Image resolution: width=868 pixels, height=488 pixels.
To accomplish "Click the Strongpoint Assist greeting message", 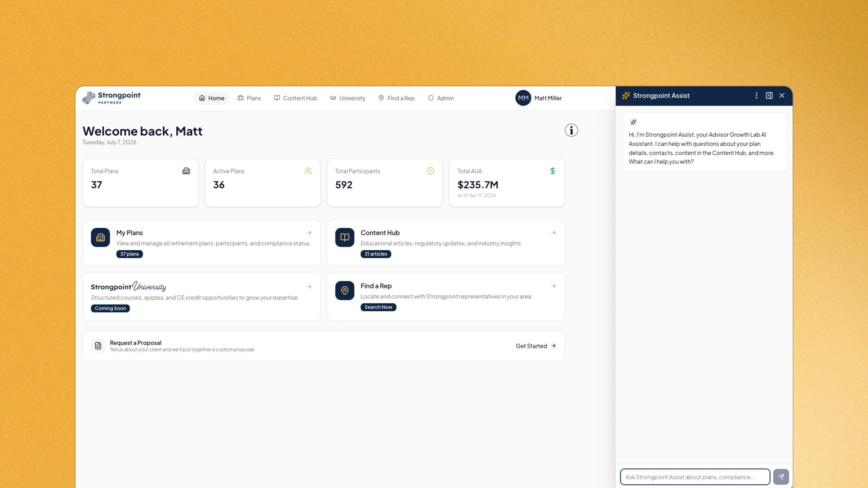I will 702,148.
